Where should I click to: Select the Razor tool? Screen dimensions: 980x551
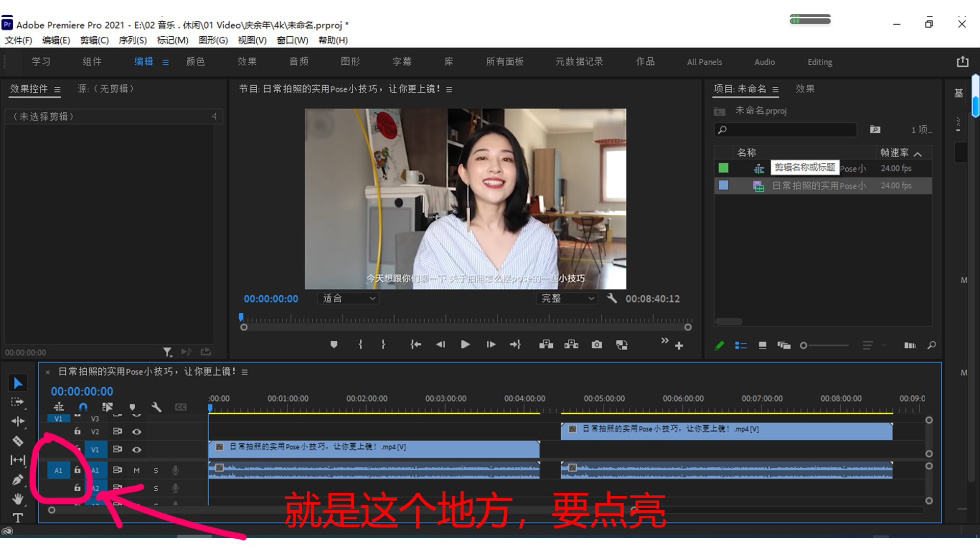18,441
